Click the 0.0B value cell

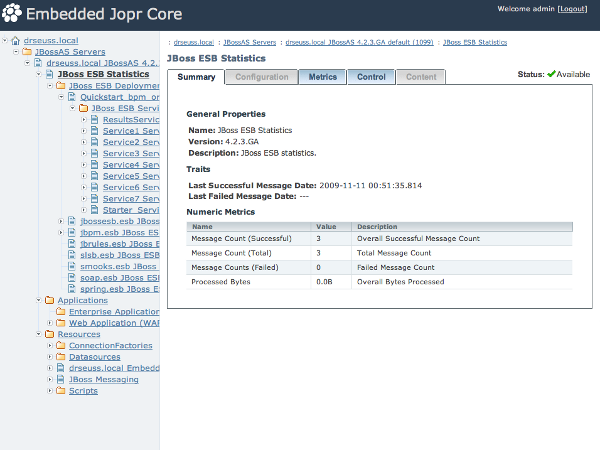pos(324,282)
